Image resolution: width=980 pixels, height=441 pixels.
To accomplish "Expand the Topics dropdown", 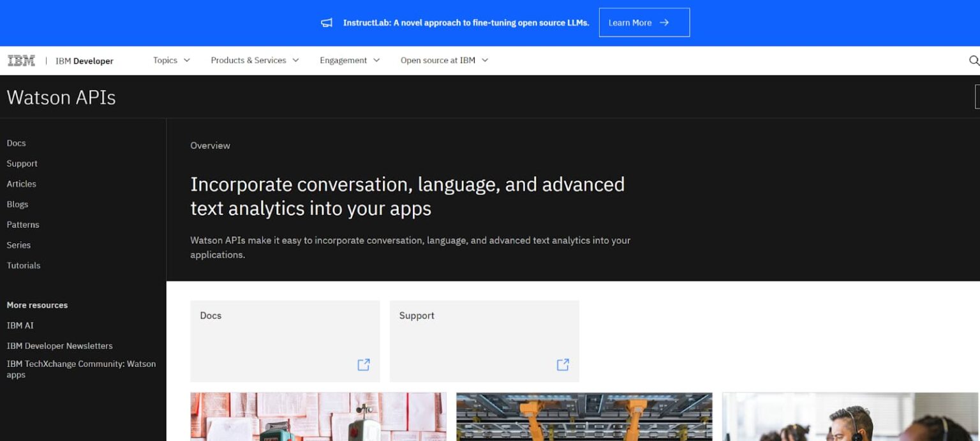I will click(170, 60).
